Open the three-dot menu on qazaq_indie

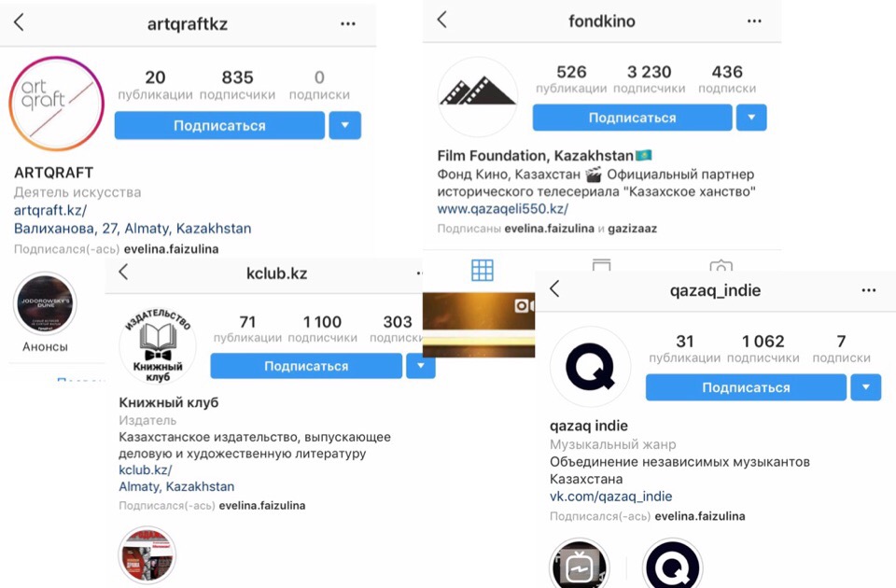point(869,290)
